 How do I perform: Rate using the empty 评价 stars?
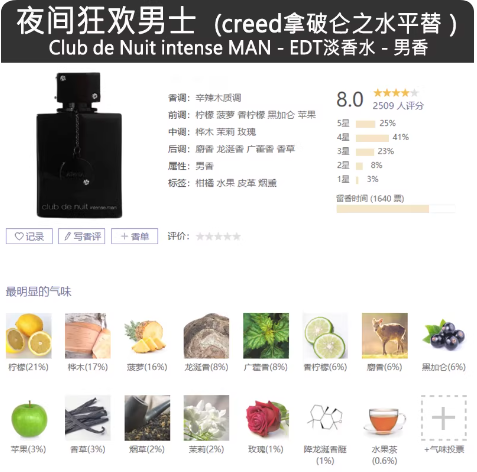tap(218, 237)
